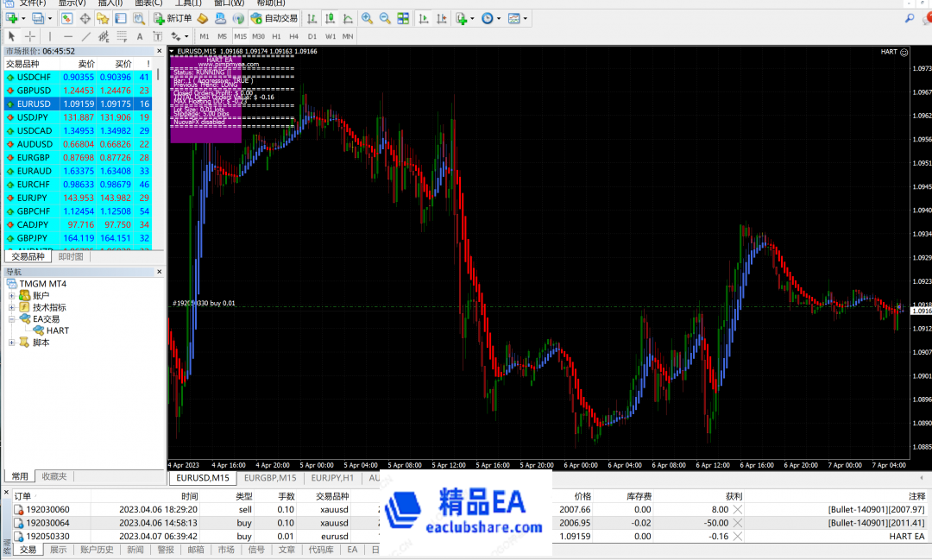Zoom out of the chart
This screenshot has height=560, width=932.
385,18
